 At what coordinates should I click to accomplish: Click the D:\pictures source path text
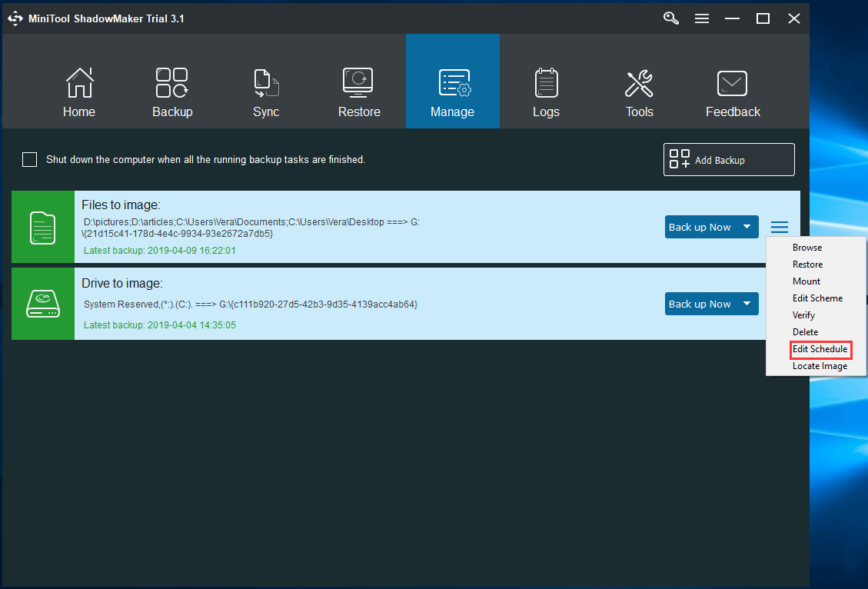click(x=250, y=228)
